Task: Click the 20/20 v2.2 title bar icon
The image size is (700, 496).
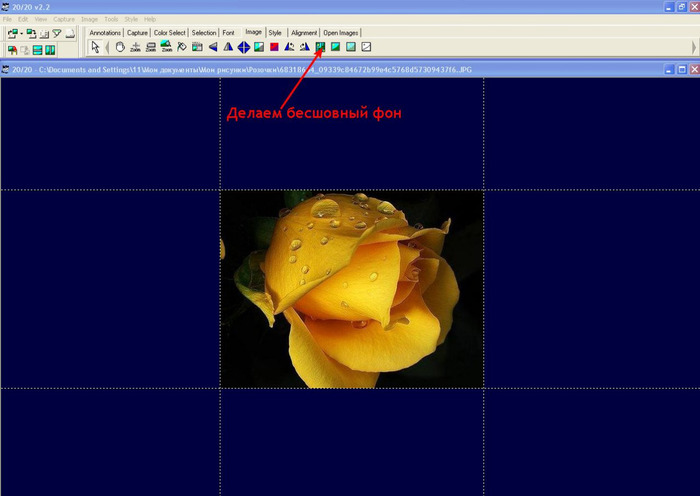Action: tap(5, 7)
